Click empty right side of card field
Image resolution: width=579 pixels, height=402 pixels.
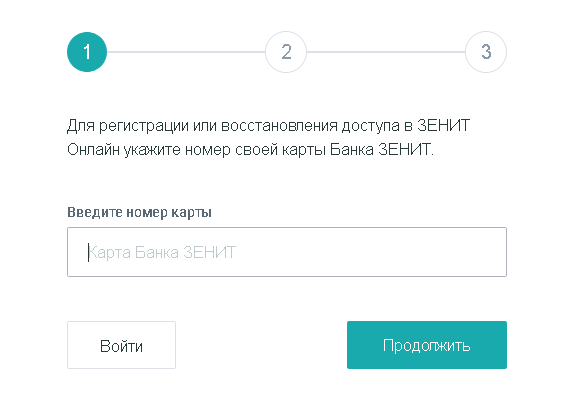(x=369, y=252)
